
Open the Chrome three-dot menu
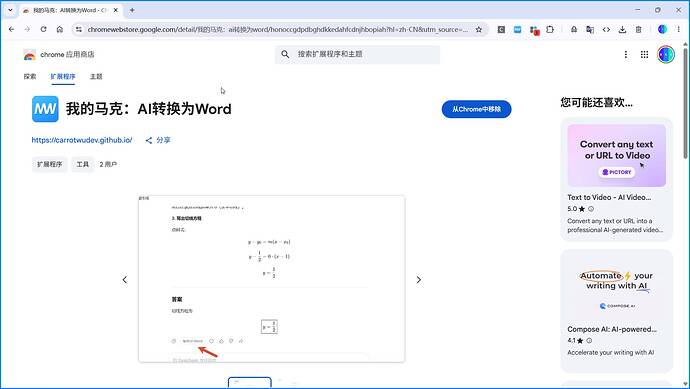[x=679, y=29]
